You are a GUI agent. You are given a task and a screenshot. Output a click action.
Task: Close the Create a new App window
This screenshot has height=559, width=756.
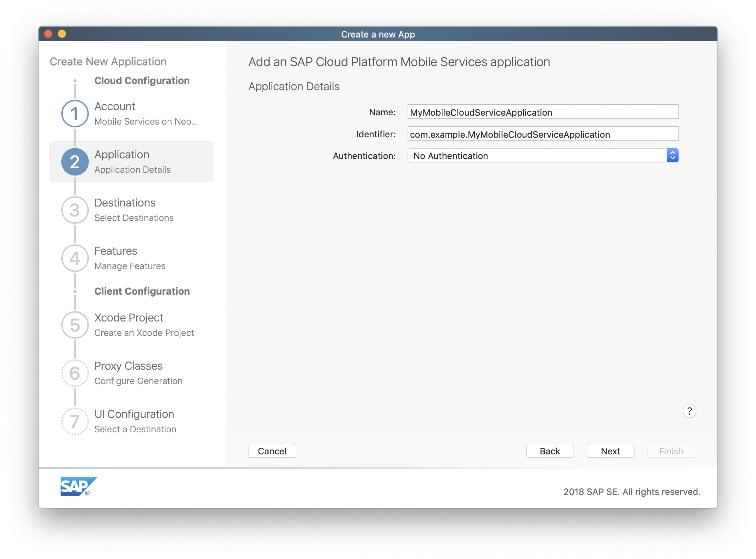pyautogui.click(x=49, y=34)
